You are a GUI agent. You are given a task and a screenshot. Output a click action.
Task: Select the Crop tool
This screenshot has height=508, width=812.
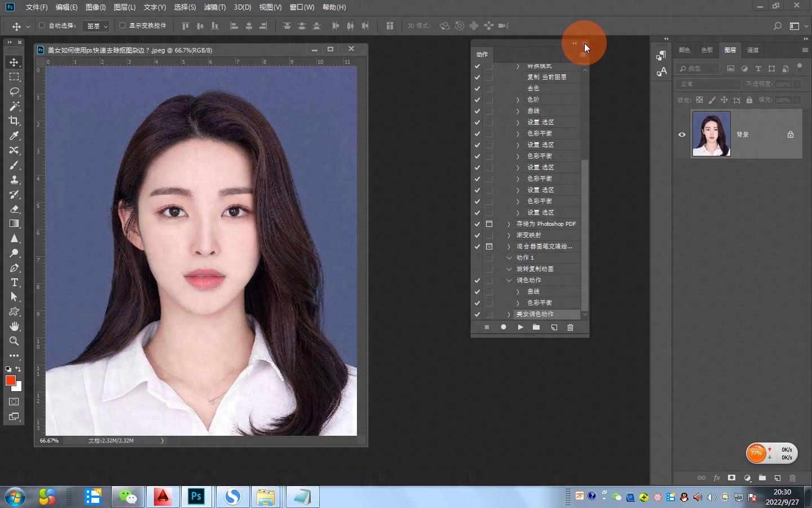(14, 121)
